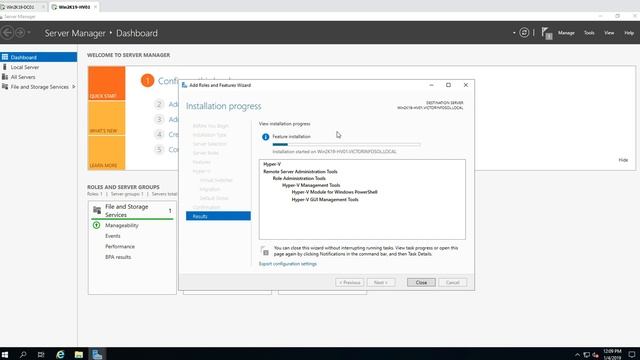The width and height of the screenshot is (640, 360).
Task: Open Task View on the taskbar
Action: coord(41,354)
